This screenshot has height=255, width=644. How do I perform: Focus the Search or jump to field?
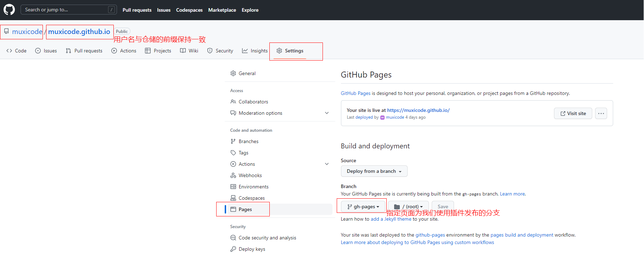pos(66,10)
